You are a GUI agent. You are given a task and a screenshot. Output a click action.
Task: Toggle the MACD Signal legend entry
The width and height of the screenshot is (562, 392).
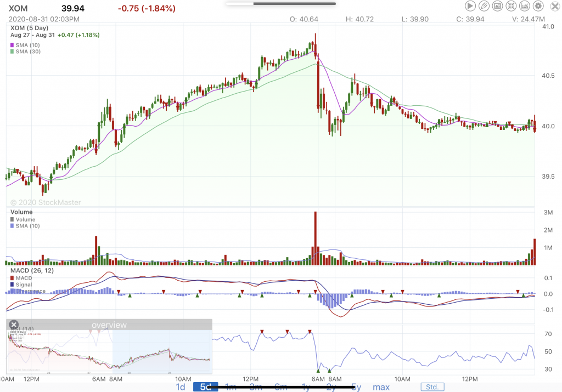pyautogui.click(x=24, y=285)
